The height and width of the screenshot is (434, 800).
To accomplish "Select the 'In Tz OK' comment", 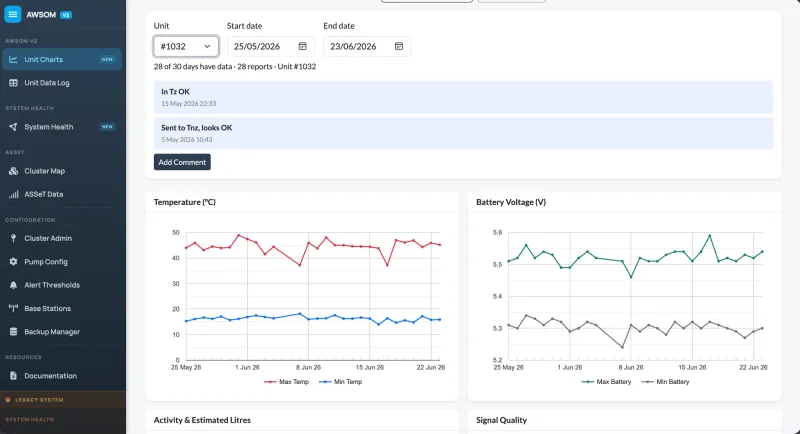I will [463, 97].
